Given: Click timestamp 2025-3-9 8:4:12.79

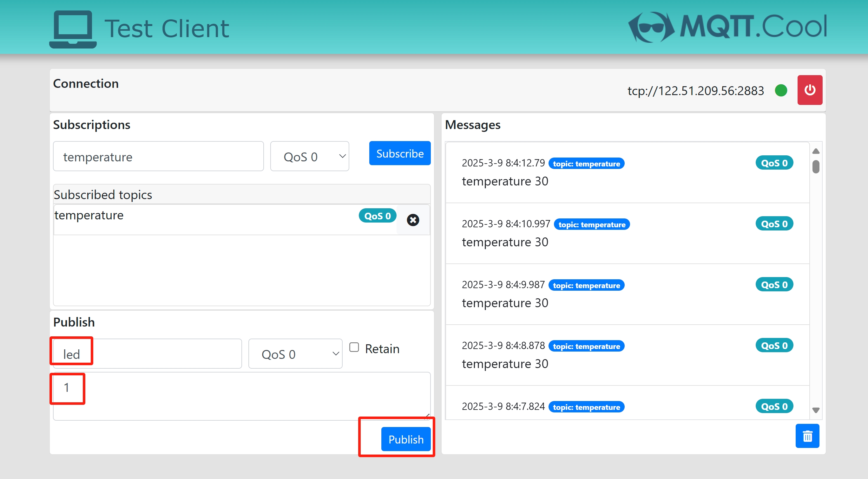Looking at the screenshot, I should 503,163.
